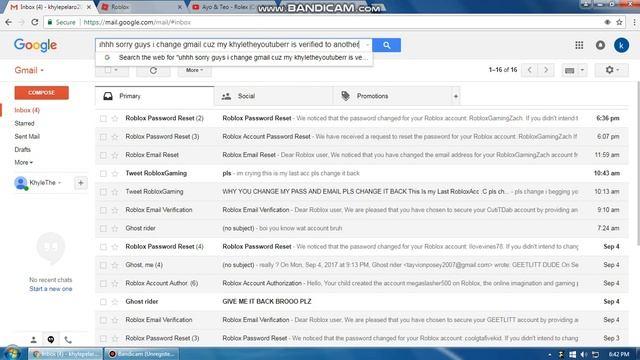Select the Ghost rider 7:24 am checkbox
The image size is (640, 360).
point(103,229)
